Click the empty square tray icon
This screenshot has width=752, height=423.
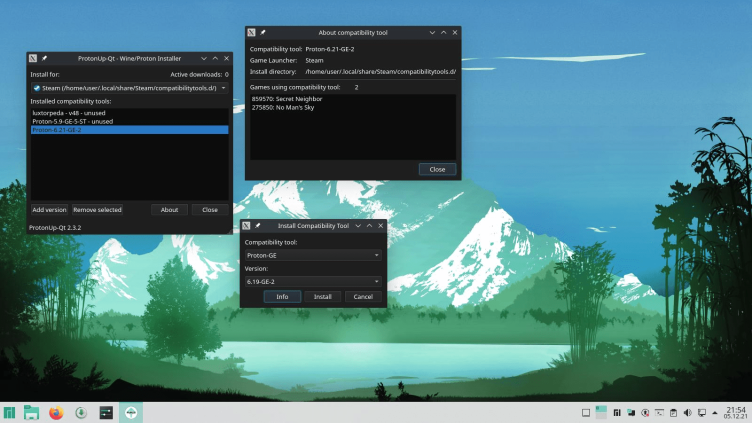[x=586, y=413]
